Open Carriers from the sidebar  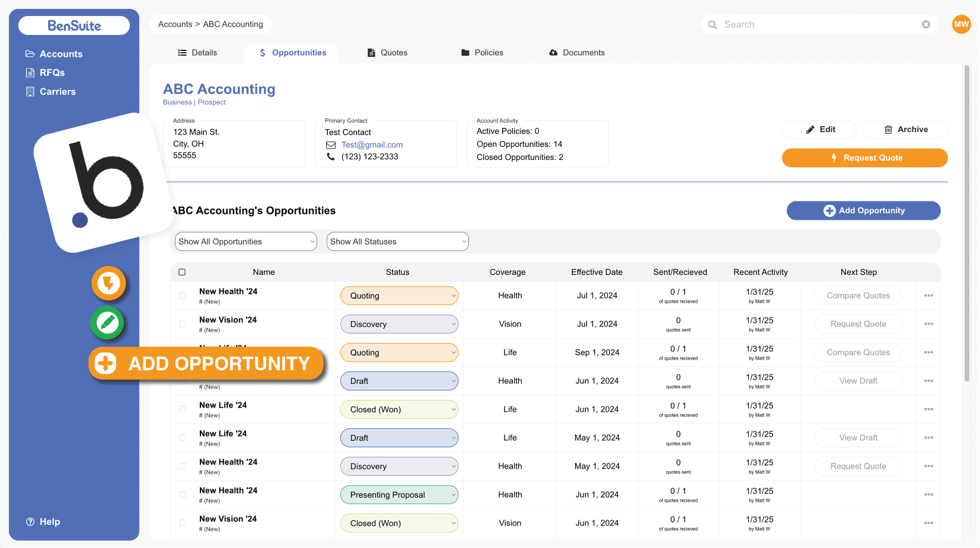[50, 92]
